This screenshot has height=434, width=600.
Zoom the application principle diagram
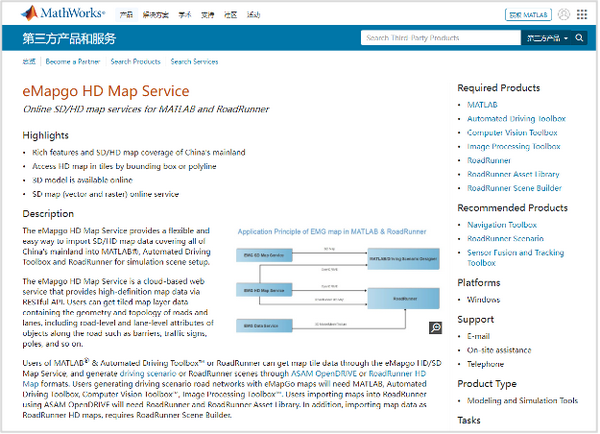pos(437,328)
